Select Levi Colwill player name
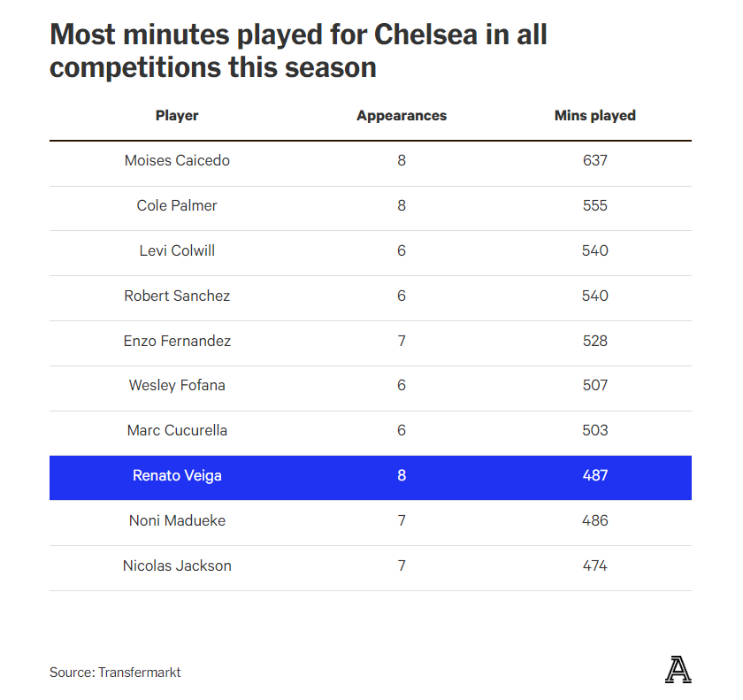This screenshot has height=700, width=743. [x=177, y=250]
